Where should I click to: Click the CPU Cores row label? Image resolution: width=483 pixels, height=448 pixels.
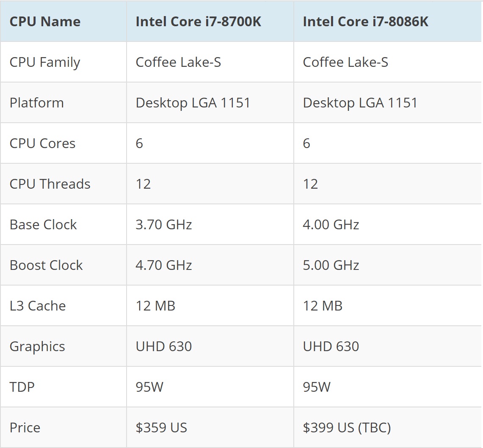[x=42, y=143]
